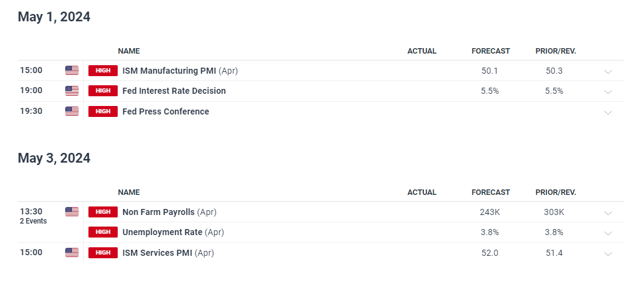Click PRIOR/REV. header in May 3 table

click(x=556, y=192)
